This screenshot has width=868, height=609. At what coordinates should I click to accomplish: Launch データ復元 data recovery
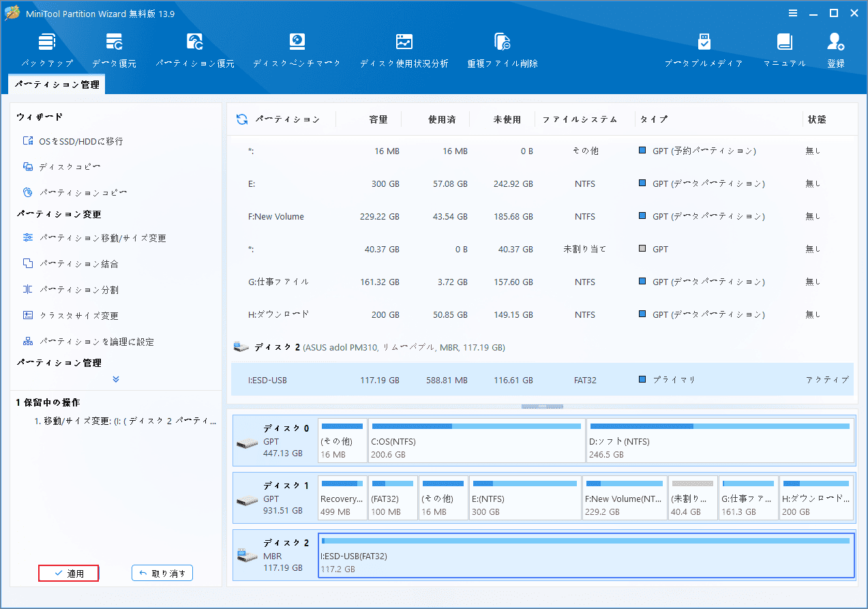pyautogui.click(x=114, y=50)
